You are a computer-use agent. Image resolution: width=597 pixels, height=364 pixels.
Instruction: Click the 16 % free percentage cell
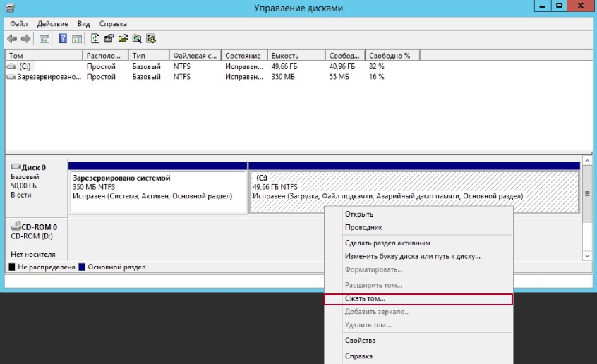point(377,77)
